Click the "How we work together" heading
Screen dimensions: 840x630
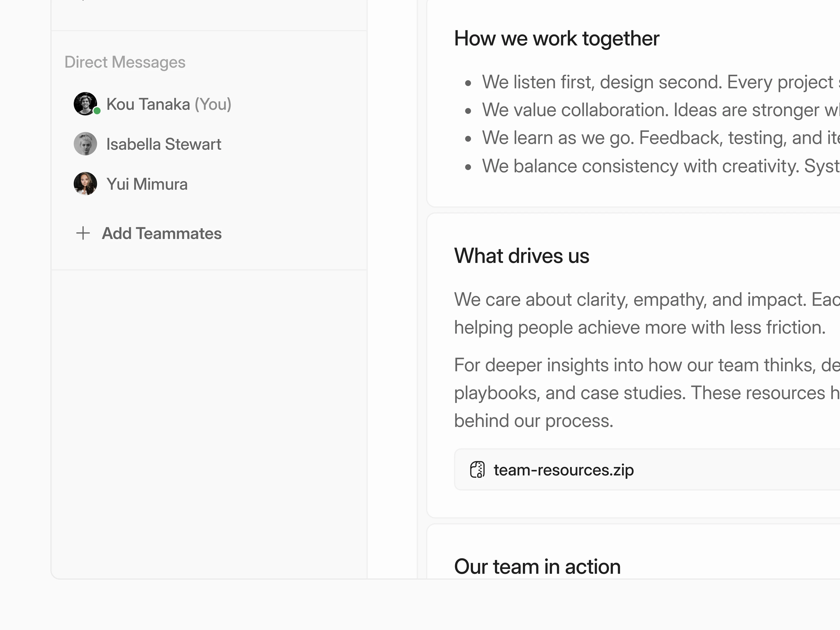tap(557, 38)
